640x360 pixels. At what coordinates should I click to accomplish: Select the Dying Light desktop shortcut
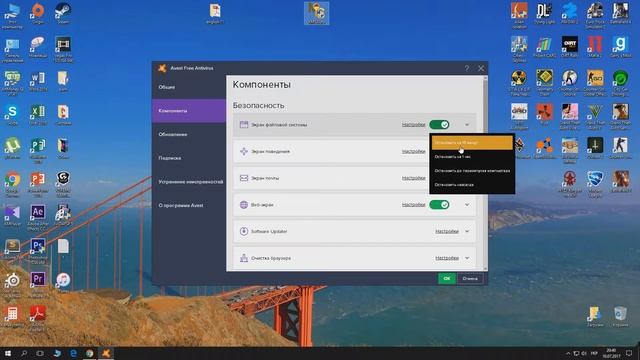point(544,13)
